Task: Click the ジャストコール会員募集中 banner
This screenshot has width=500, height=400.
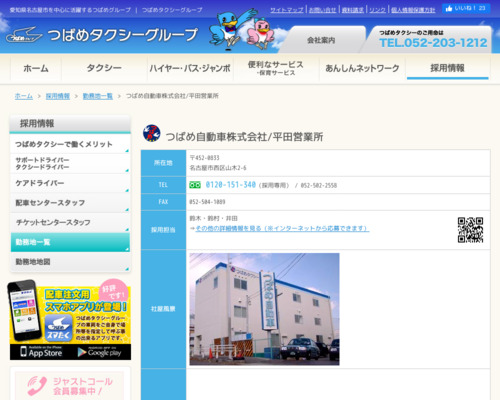Action: (70, 386)
